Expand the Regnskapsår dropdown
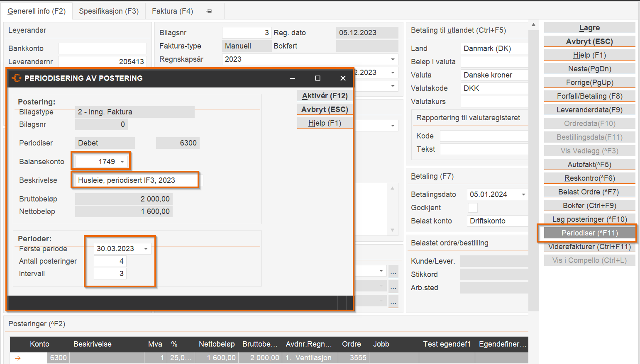The image size is (640, 364). pos(393,59)
